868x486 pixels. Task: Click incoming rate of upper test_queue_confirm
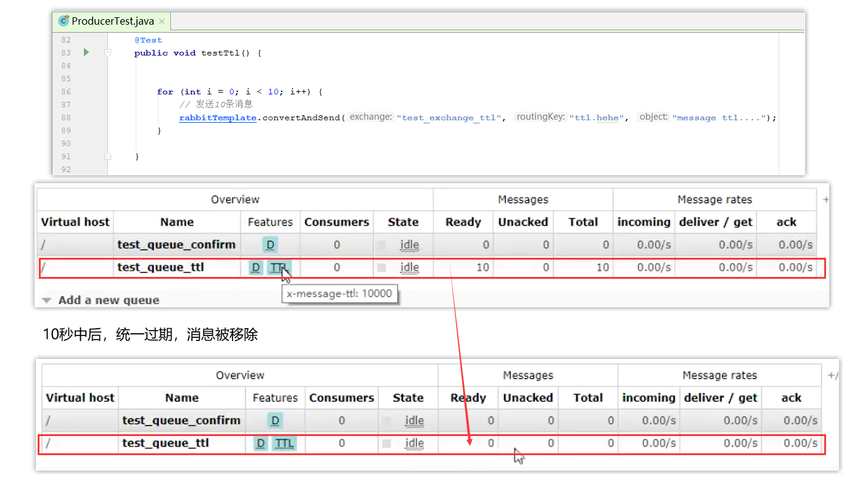click(x=654, y=245)
